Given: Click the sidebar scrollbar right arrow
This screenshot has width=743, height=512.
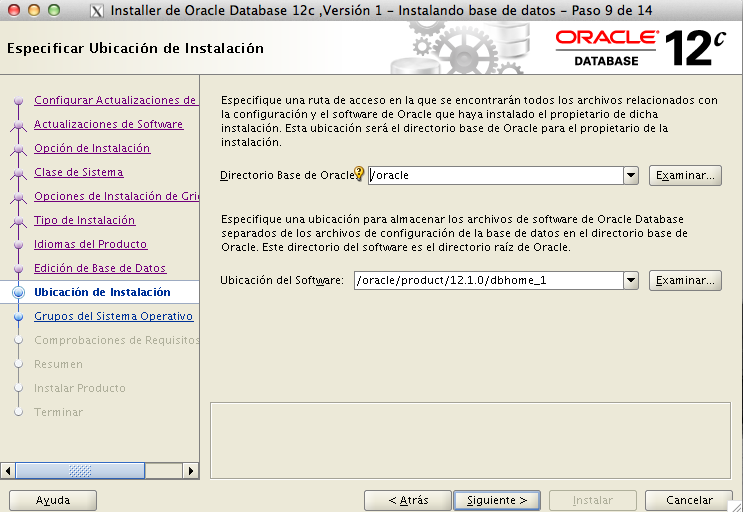Looking at the screenshot, I should pyautogui.click(x=190, y=471).
